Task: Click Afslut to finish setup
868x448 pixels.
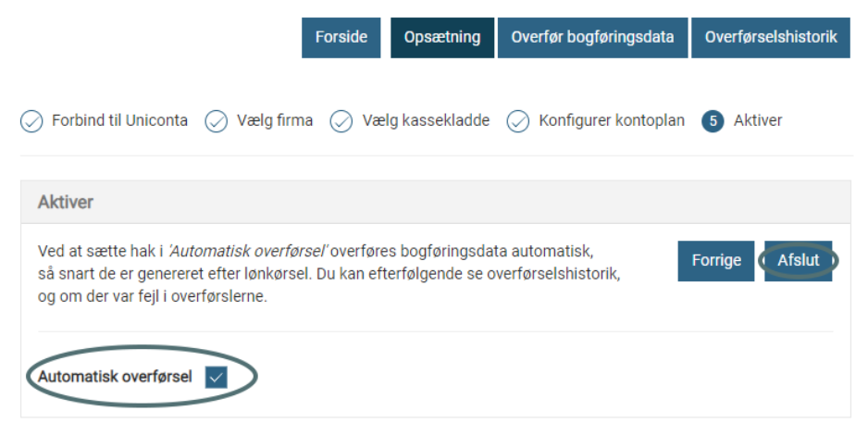Action: [798, 261]
